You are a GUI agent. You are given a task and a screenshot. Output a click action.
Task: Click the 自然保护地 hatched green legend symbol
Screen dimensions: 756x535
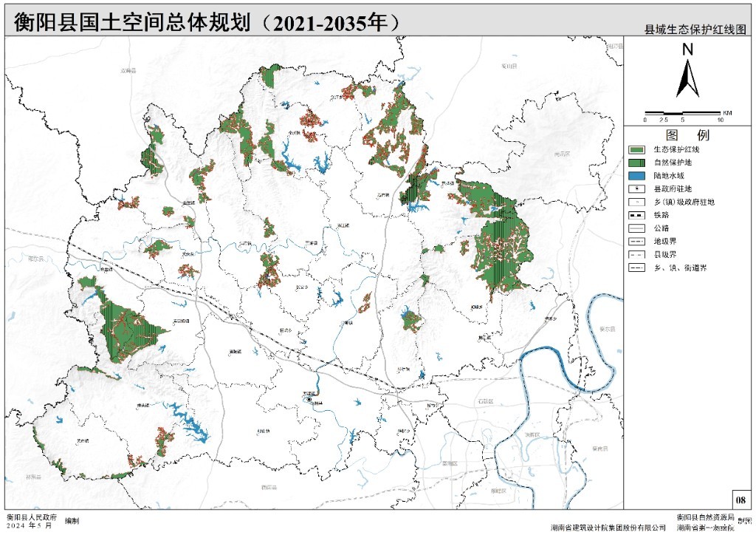tap(638, 163)
